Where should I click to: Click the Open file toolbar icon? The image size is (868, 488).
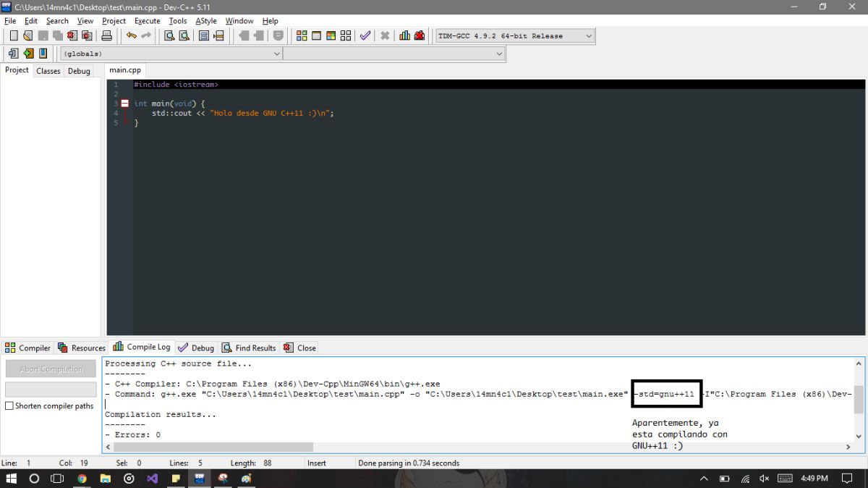pyautogui.click(x=27, y=35)
